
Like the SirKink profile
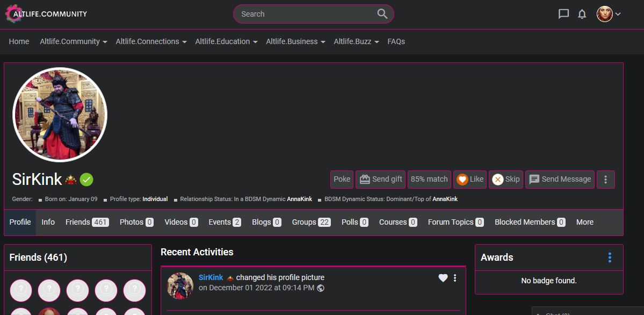470,180
